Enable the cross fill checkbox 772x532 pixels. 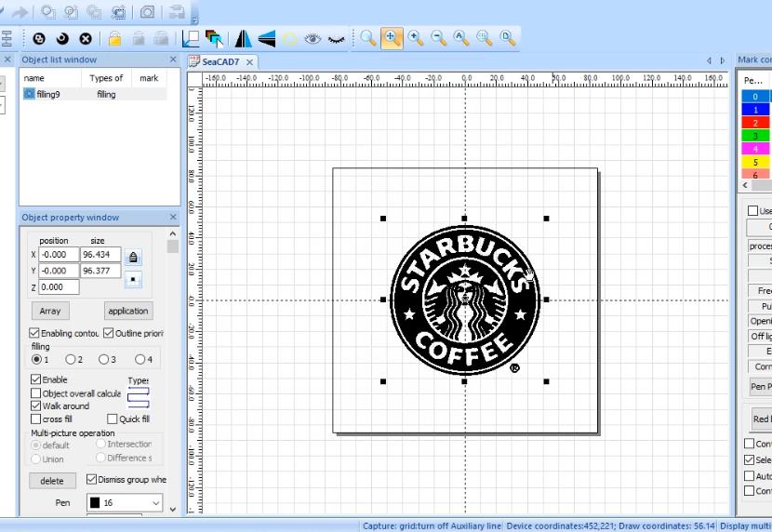point(36,419)
